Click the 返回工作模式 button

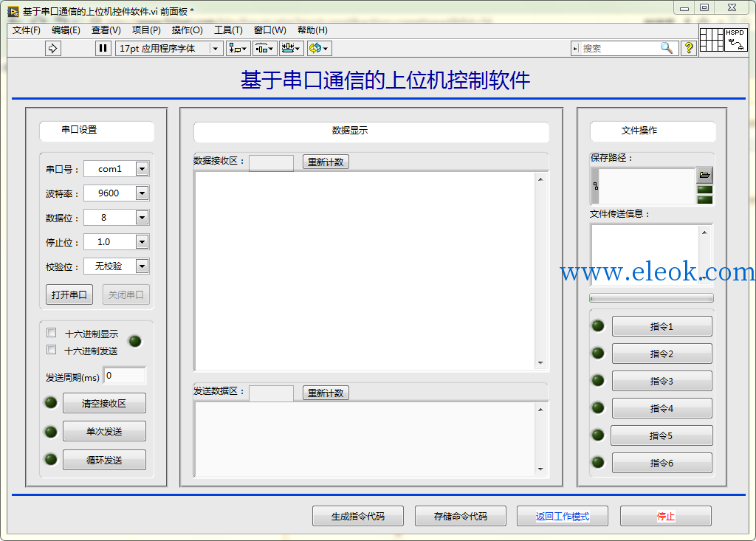click(563, 517)
